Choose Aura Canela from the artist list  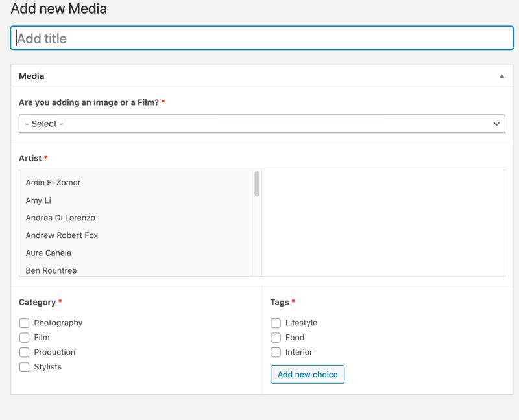click(x=49, y=253)
